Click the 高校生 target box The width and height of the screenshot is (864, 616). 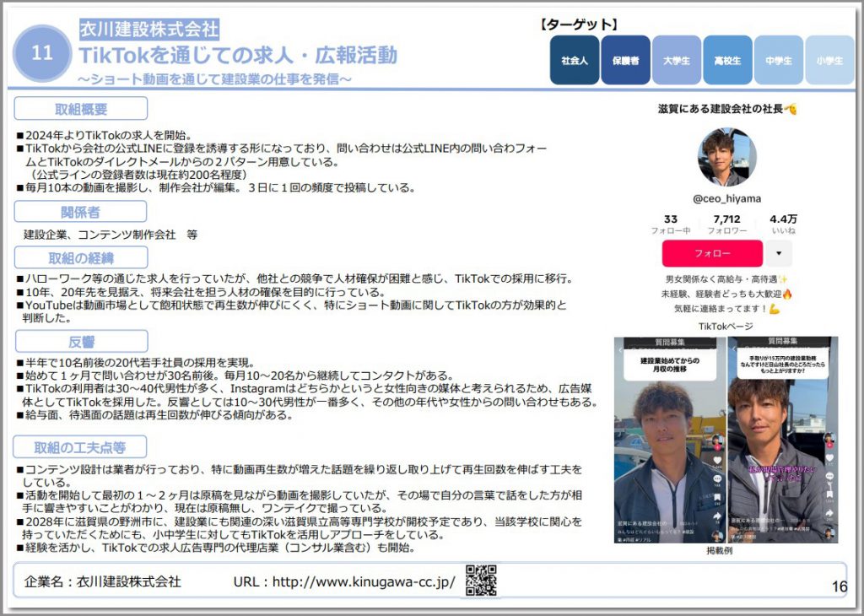click(x=727, y=60)
